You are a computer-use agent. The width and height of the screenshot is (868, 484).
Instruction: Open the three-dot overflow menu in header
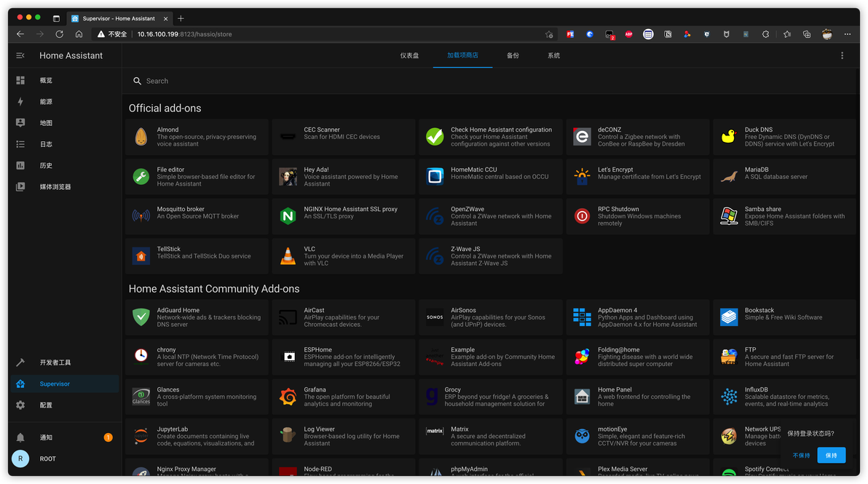tap(842, 55)
